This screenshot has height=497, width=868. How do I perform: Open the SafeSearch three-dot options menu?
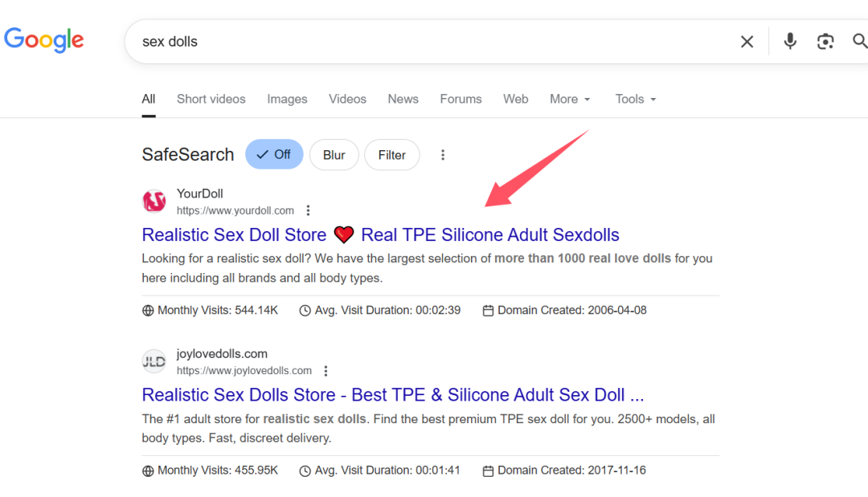pyautogui.click(x=442, y=155)
